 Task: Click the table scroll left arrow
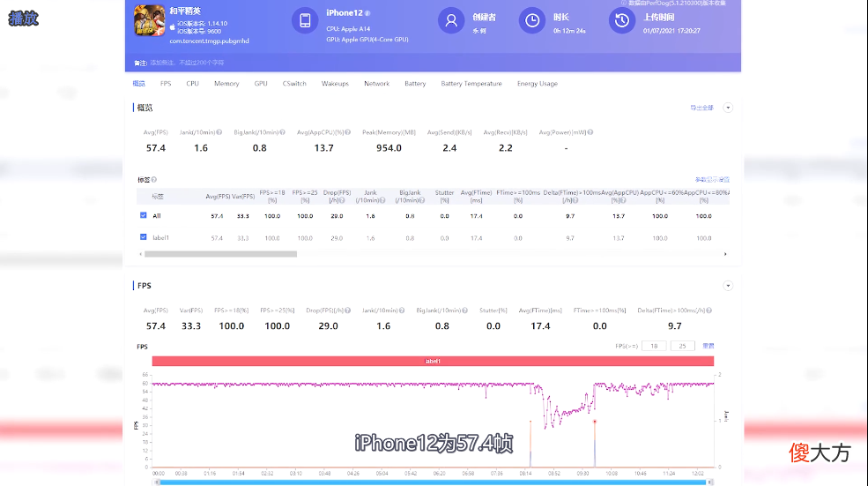tap(141, 254)
